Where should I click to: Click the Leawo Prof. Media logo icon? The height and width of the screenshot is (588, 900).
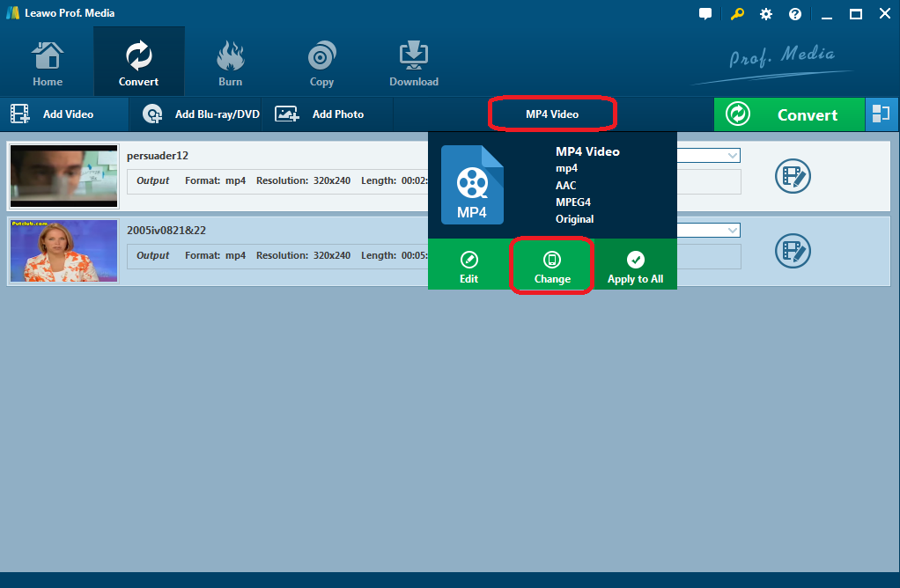pos(12,12)
